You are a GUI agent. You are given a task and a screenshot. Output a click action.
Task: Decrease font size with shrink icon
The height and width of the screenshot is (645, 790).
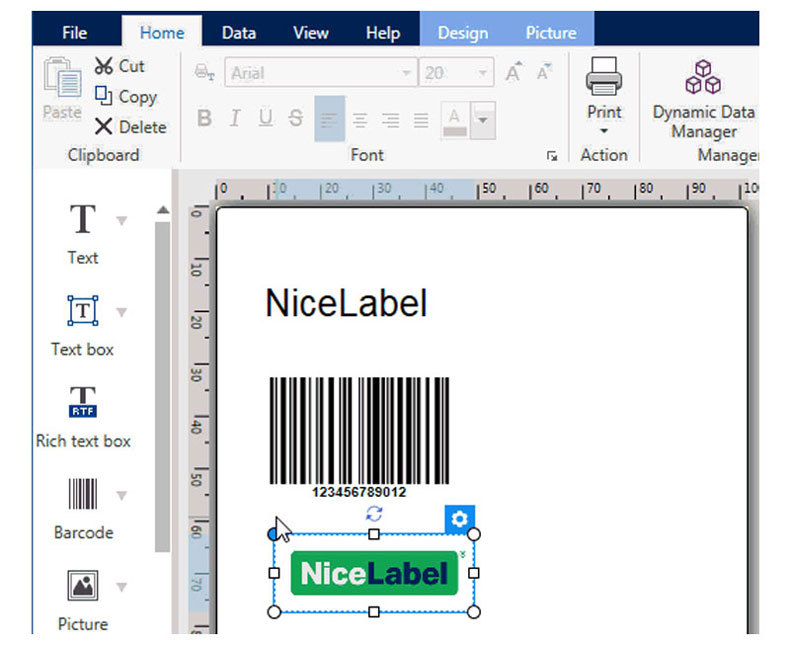[544, 72]
